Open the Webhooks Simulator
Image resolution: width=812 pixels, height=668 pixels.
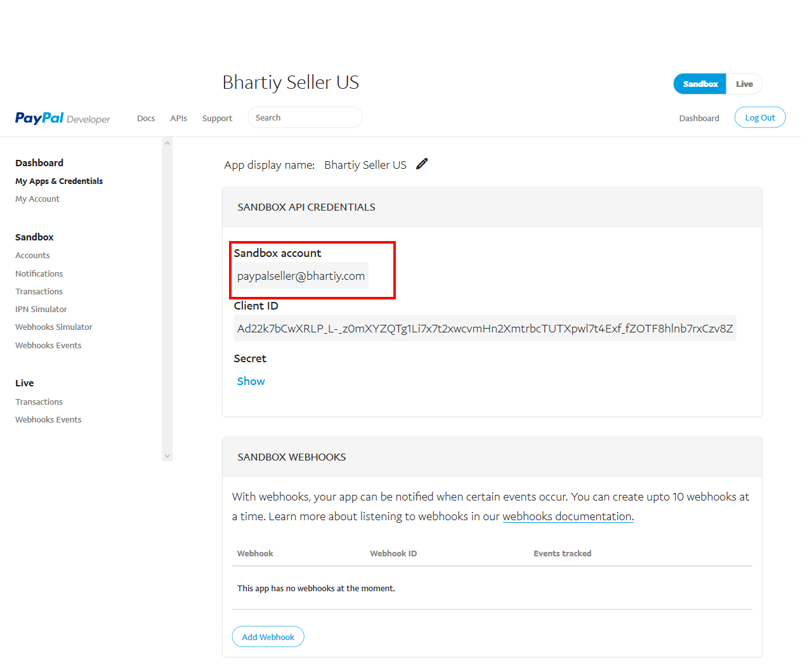pos(54,327)
